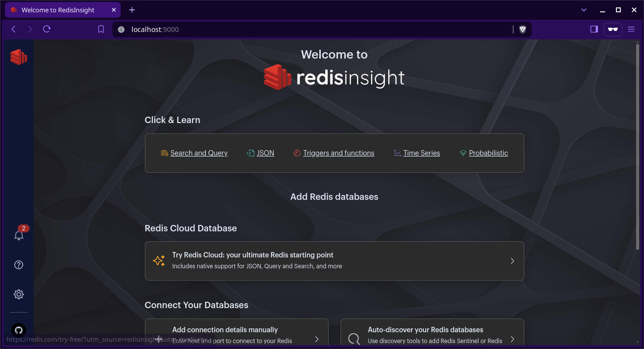Open the GitHub repository icon
Screen dimensions: 644x349
click(x=19, y=330)
